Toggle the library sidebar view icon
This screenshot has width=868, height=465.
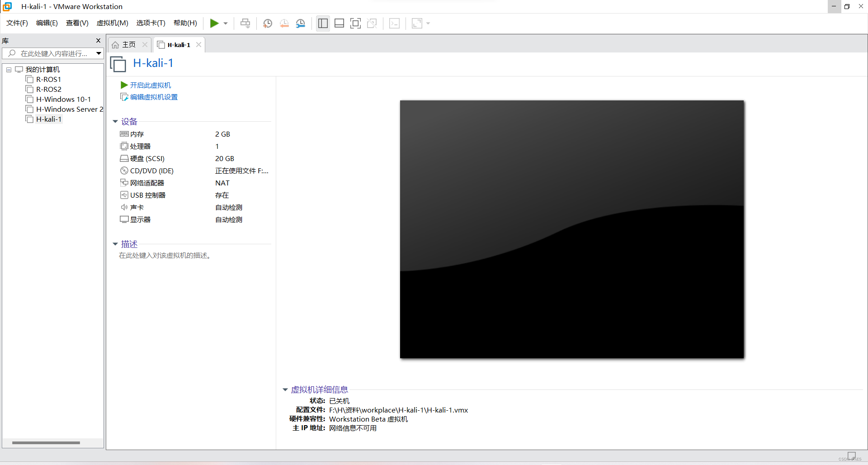323,23
